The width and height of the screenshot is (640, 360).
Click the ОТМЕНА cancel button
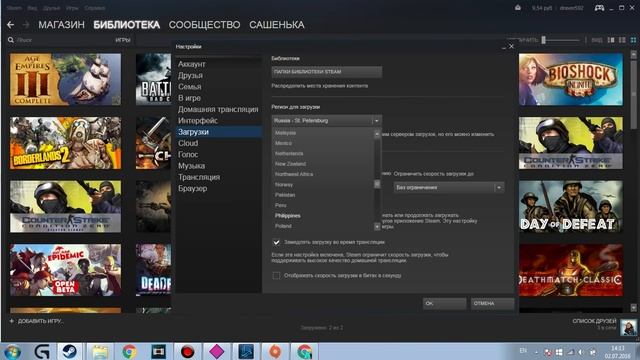493,303
